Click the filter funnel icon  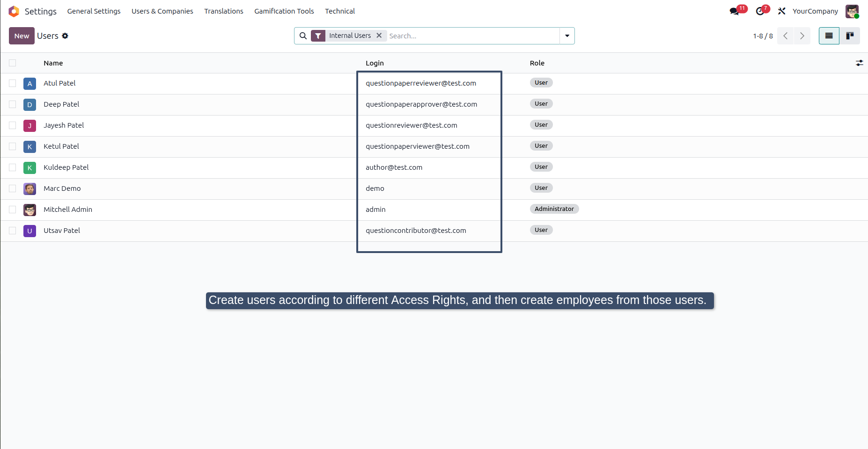tap(318, 36)
